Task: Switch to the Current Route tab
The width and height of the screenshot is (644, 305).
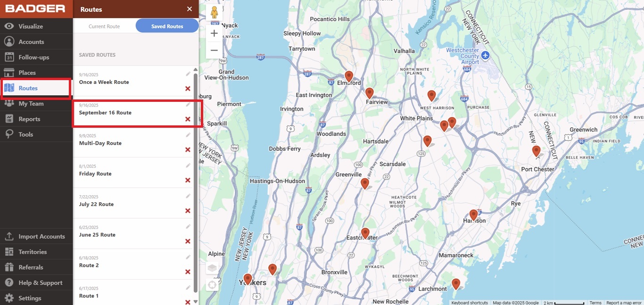Action: [104, 26]
